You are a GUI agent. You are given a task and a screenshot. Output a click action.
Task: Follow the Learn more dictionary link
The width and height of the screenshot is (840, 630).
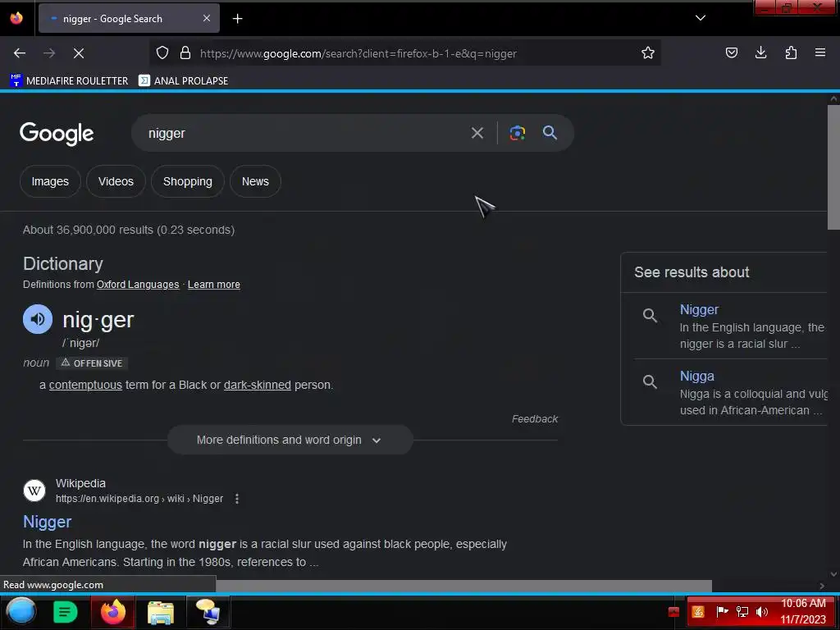pyautogui.click(x=214, y=285)
